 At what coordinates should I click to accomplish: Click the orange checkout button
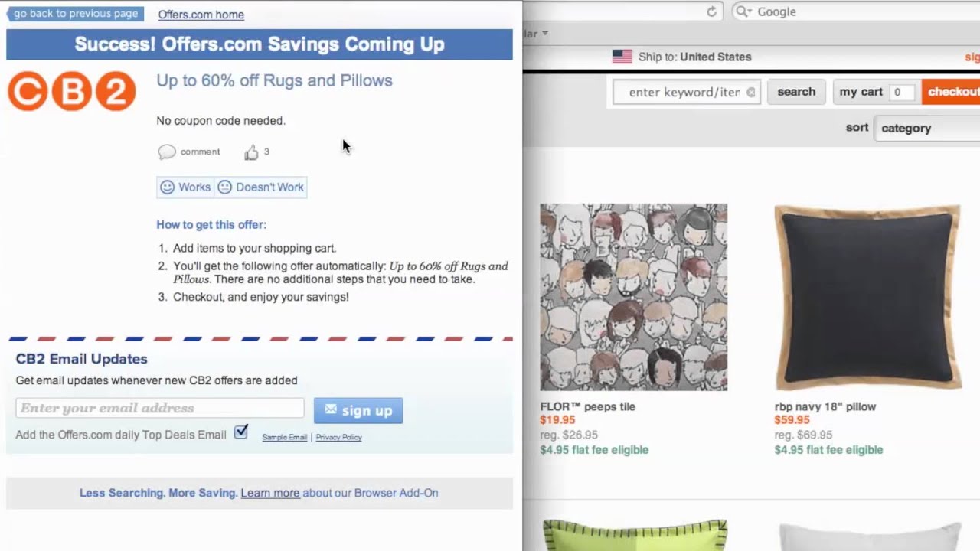point(952,92)
